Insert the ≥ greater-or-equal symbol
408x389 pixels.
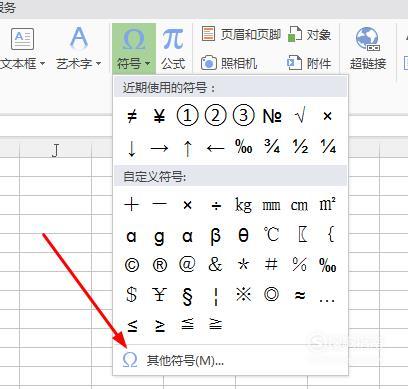(x=160, y=325)
